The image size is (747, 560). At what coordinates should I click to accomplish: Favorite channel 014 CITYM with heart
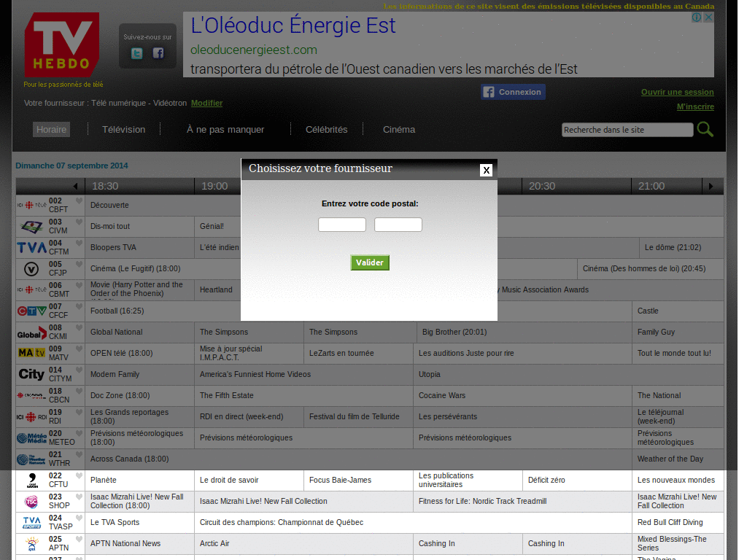[79, 370]
